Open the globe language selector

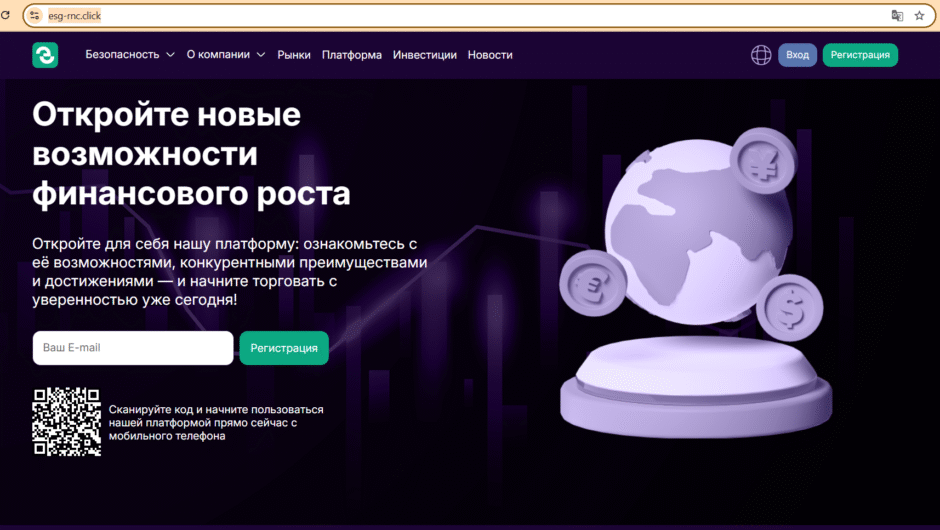(761, 55)
